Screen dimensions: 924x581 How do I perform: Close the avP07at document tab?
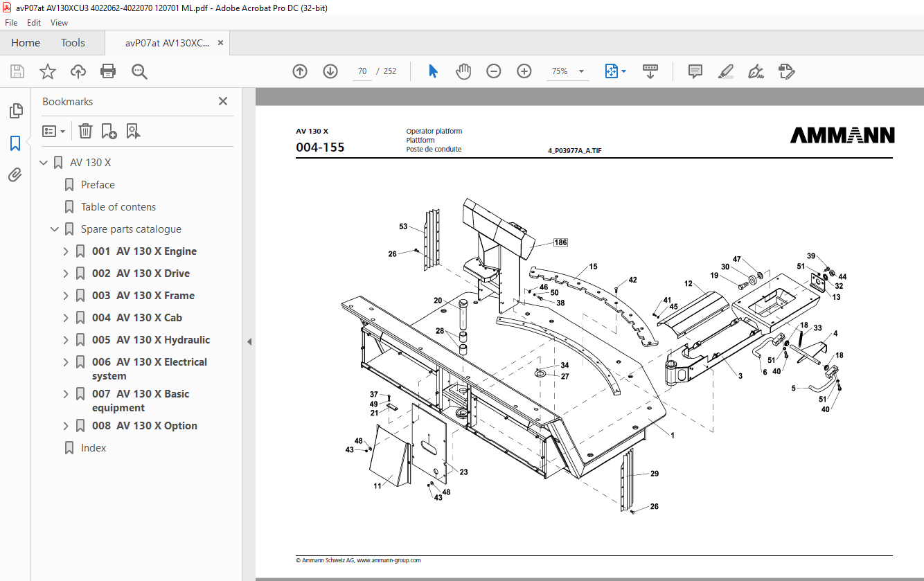tap(221, 43)
